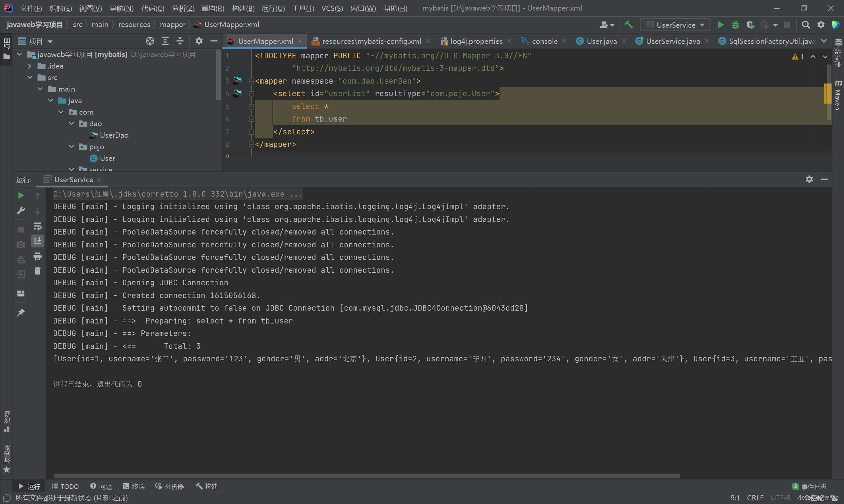844x504 pixels.
Task: Click locate-in-tree target icon in project panel
Action: (150, 41)
